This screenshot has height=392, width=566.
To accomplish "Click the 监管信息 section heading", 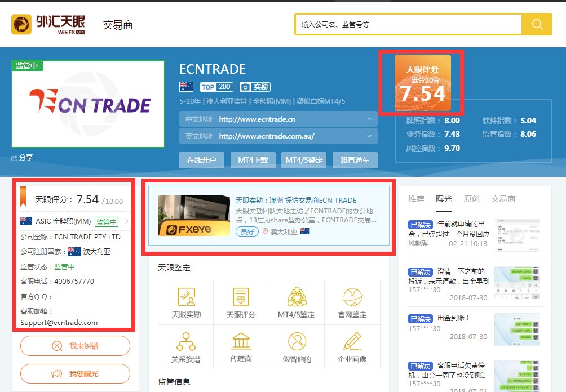I will tap(174, 382).
